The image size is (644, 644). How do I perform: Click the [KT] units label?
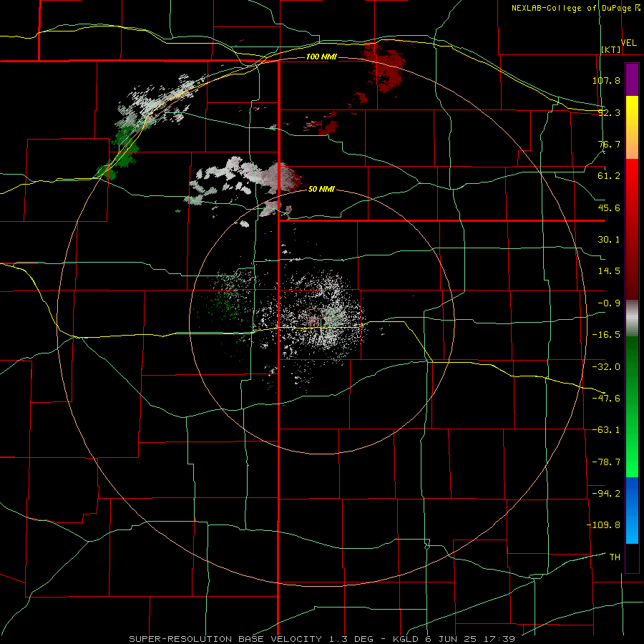coord(611,49)
